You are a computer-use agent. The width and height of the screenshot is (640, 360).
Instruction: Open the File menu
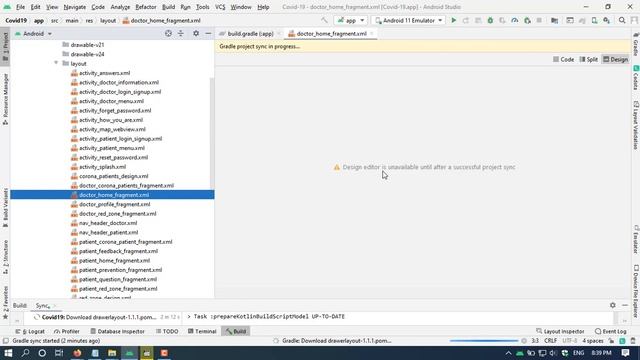(x=20, y=7)
